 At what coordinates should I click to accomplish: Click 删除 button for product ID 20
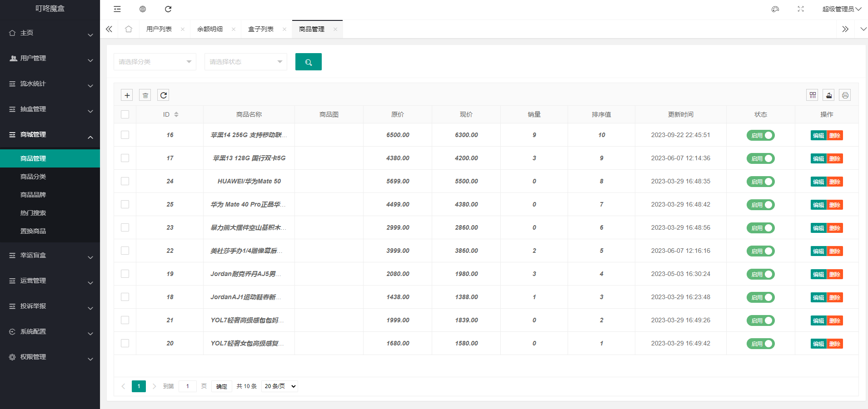pyautogui.click(x=835, y=344)
